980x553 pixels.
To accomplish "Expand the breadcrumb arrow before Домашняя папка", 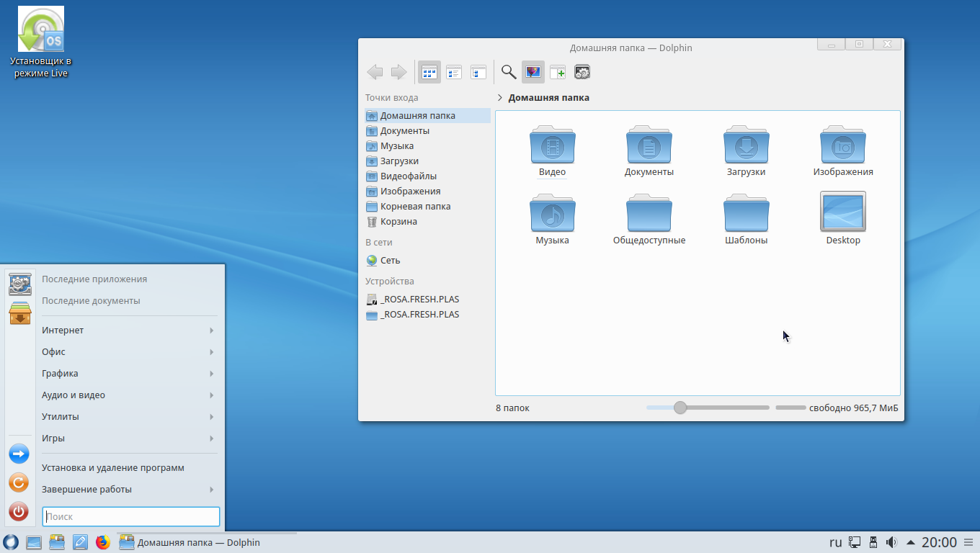I will (500, 98).
